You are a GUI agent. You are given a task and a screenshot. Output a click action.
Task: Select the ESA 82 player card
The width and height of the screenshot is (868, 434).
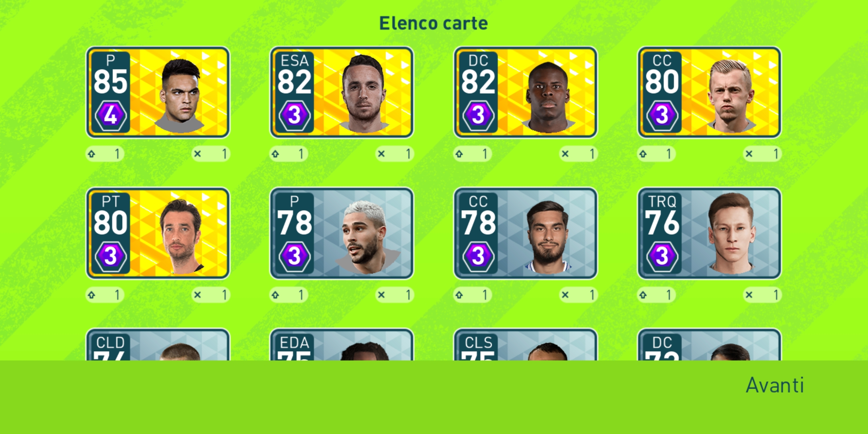tap(342, 92)
